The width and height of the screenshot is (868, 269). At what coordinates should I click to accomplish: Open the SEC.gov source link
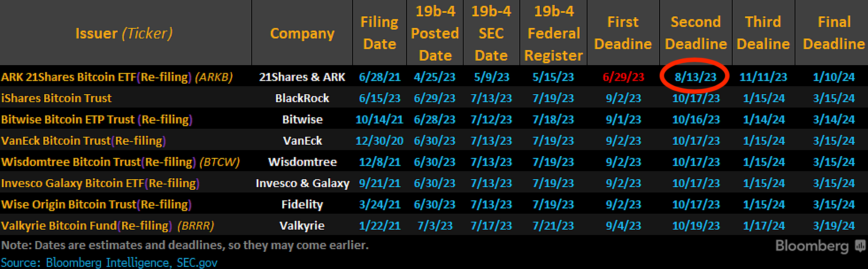(197, 262)
